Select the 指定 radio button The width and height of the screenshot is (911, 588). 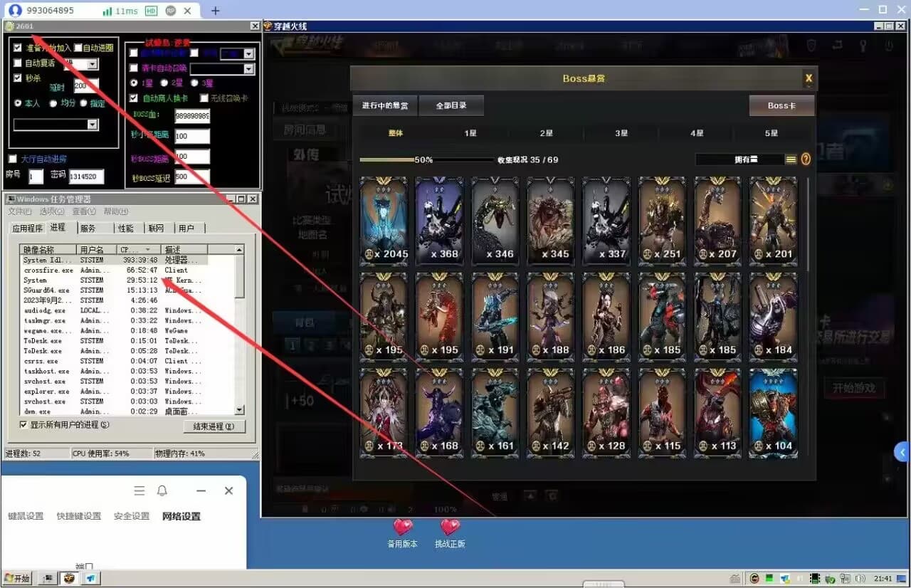click(83, 103)
